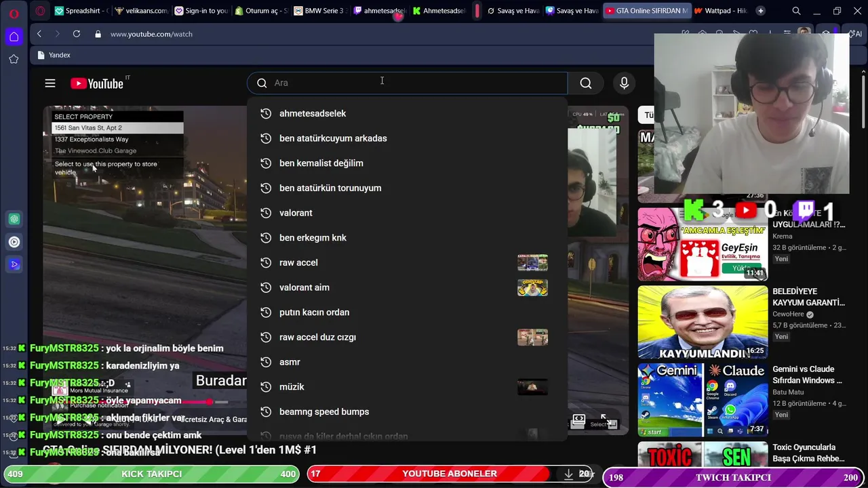Click the video player miniplayer icon

(x=578, y=421)
